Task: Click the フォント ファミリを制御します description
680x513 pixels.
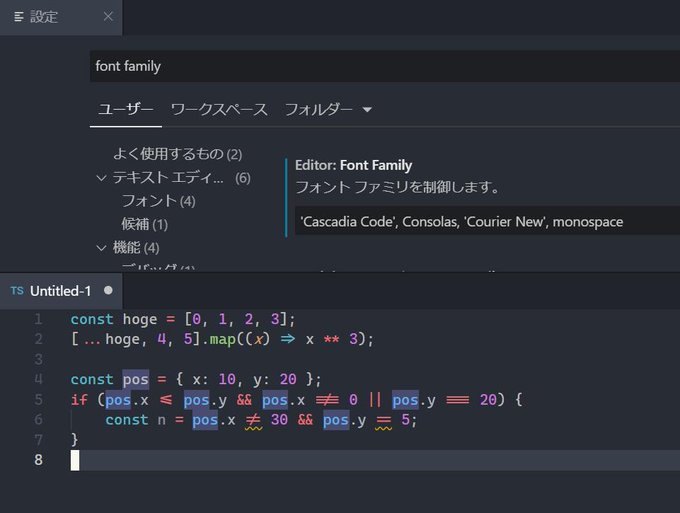Action: tap(397, 187)
